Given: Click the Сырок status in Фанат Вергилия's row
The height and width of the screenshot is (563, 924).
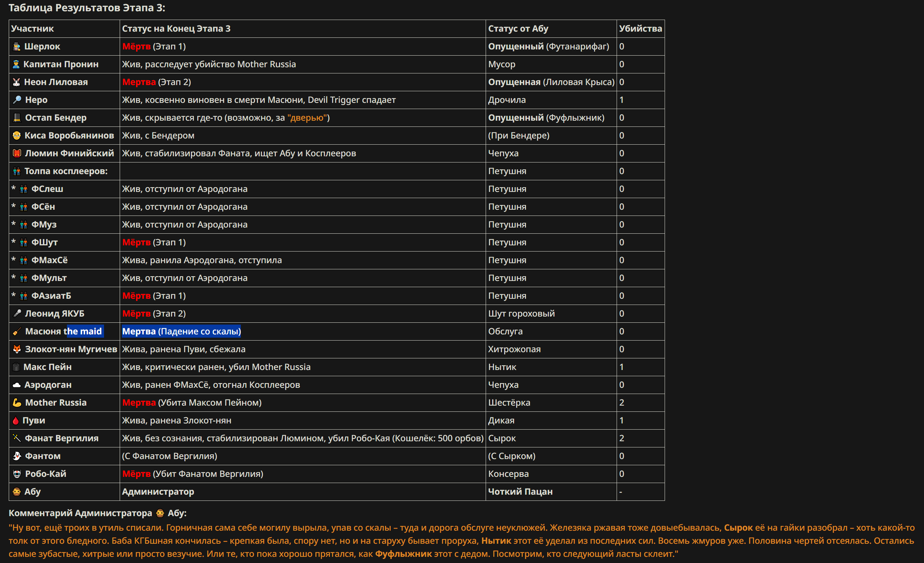Looking at the screenshot, I should [502, 438].
